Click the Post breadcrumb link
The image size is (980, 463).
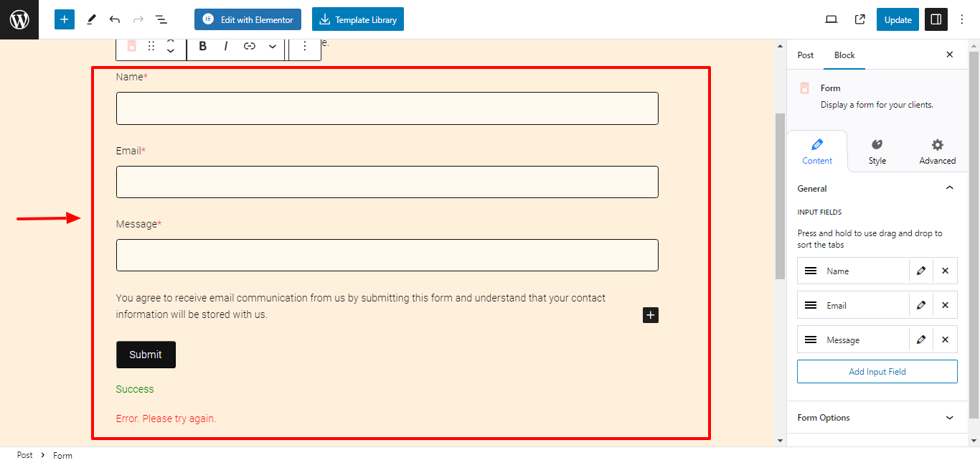click(x=25, y=455)
